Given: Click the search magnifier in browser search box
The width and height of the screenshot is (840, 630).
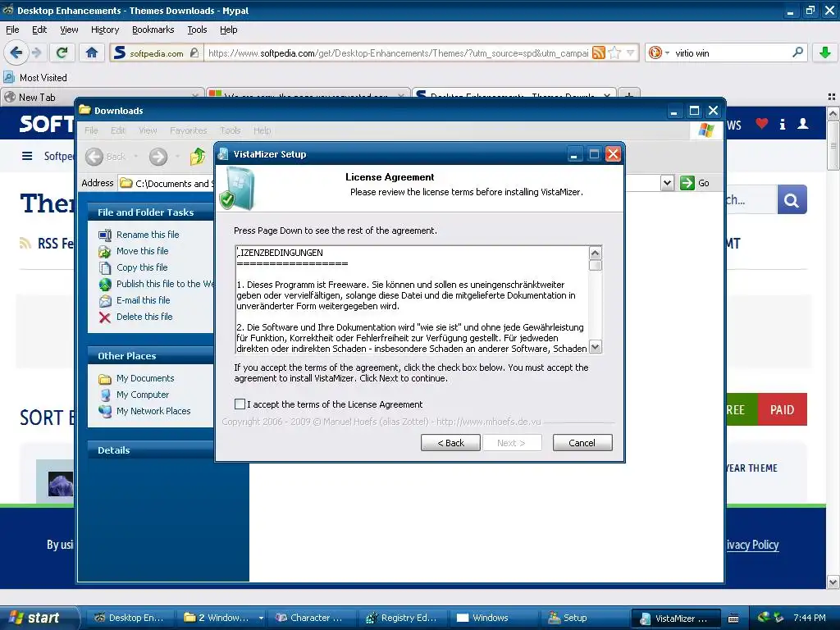Looking at the screenshot, I should (x=797, y=52).
